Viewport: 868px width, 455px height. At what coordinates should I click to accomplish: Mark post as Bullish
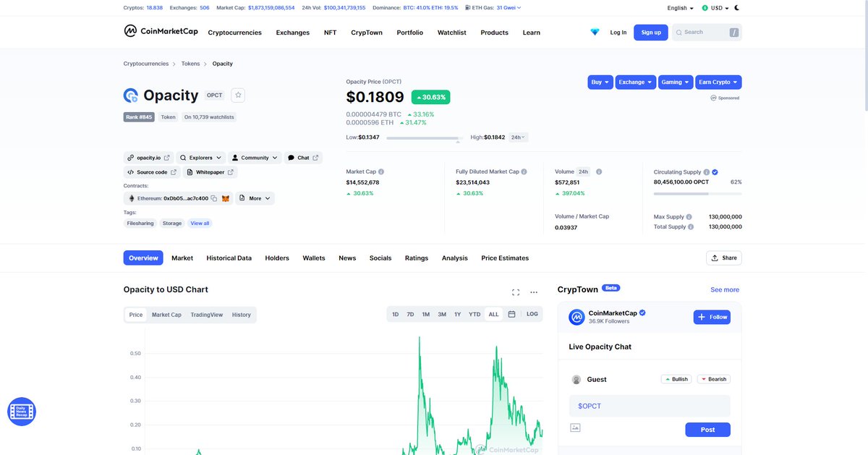(x=676, y=379)
